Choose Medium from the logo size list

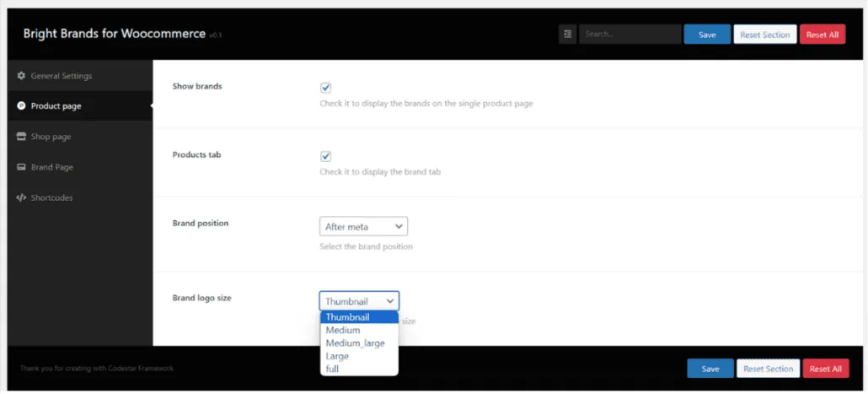pyautogui.click(x=359, y=330)
